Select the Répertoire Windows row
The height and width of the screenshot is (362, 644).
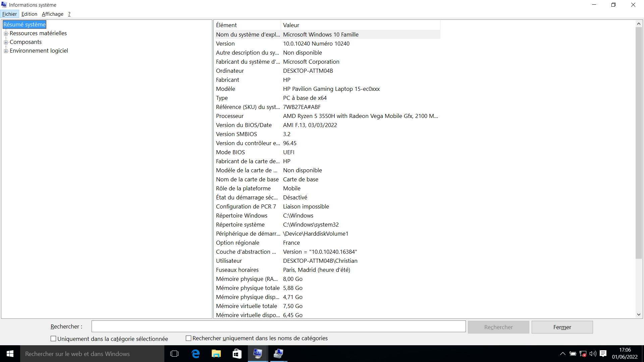(x=327, y=216)
